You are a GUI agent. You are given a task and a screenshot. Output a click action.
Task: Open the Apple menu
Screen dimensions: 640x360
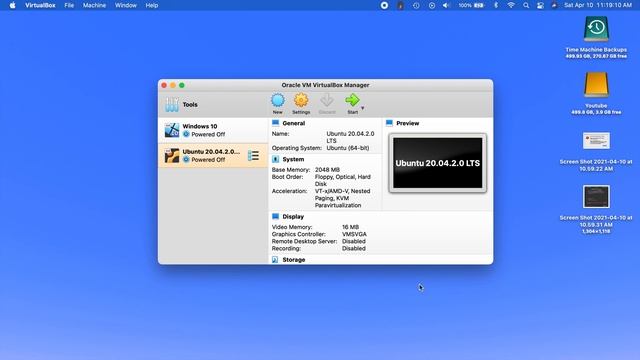click(12, 5)
